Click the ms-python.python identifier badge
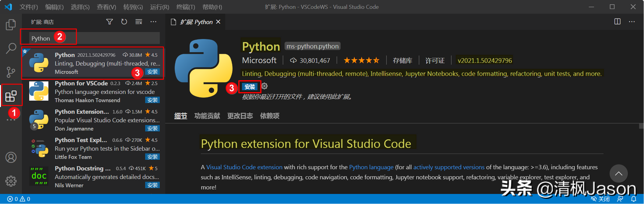This screenshot has height=204, width=644. [x=313, y=46]
